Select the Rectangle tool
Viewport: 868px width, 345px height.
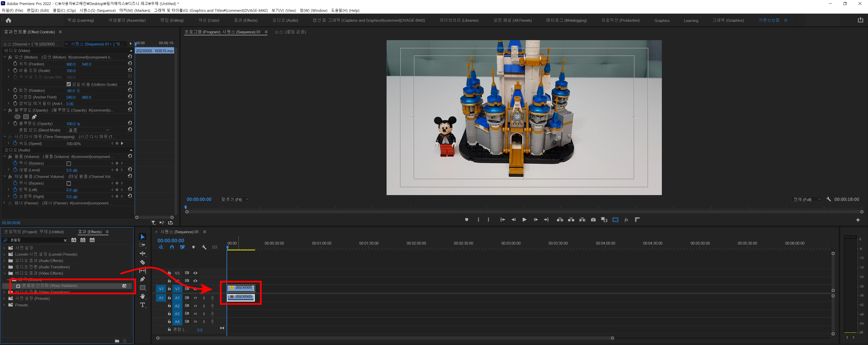pyautogui.click(x=143, y=288)
